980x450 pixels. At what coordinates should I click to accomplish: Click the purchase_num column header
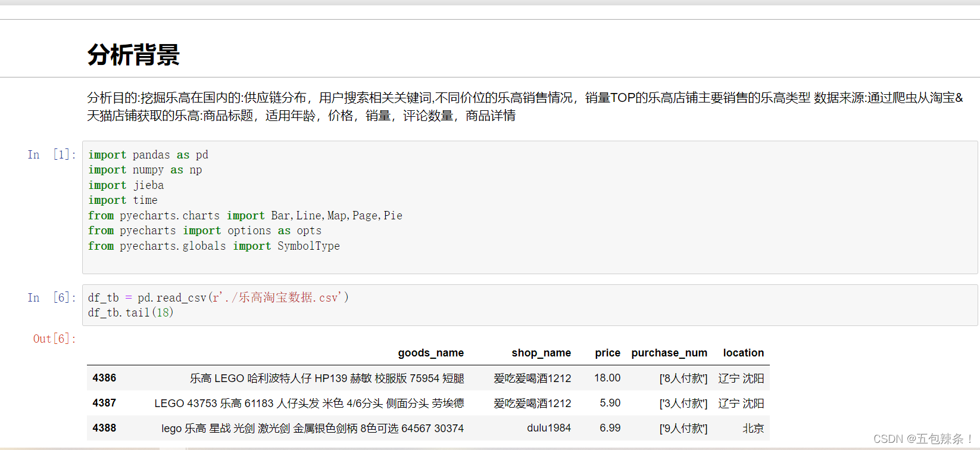click(669, 353)
